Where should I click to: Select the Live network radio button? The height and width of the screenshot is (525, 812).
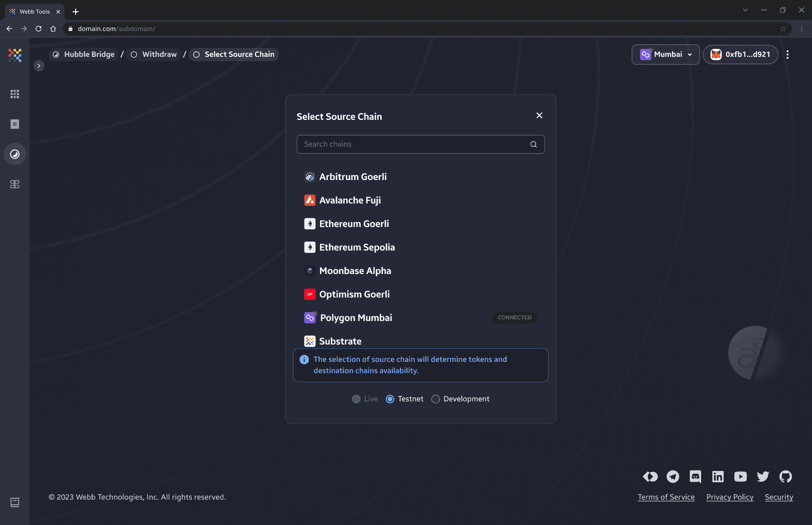(356, 399)
